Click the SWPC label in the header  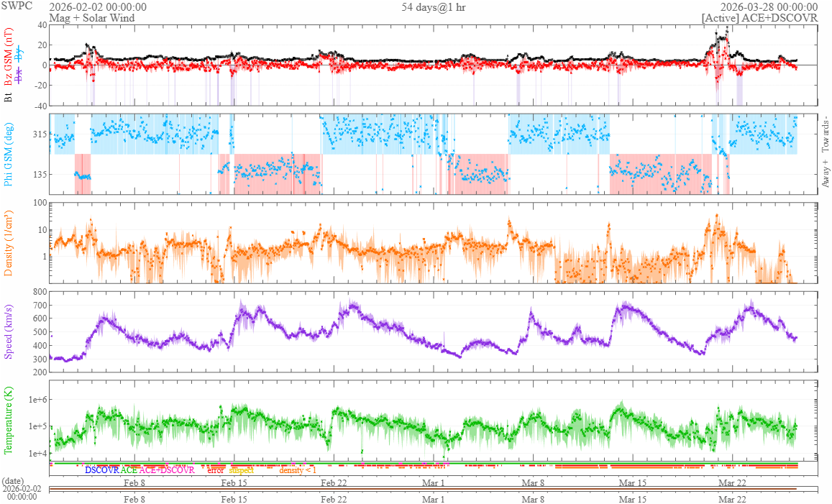pos(17,6)
